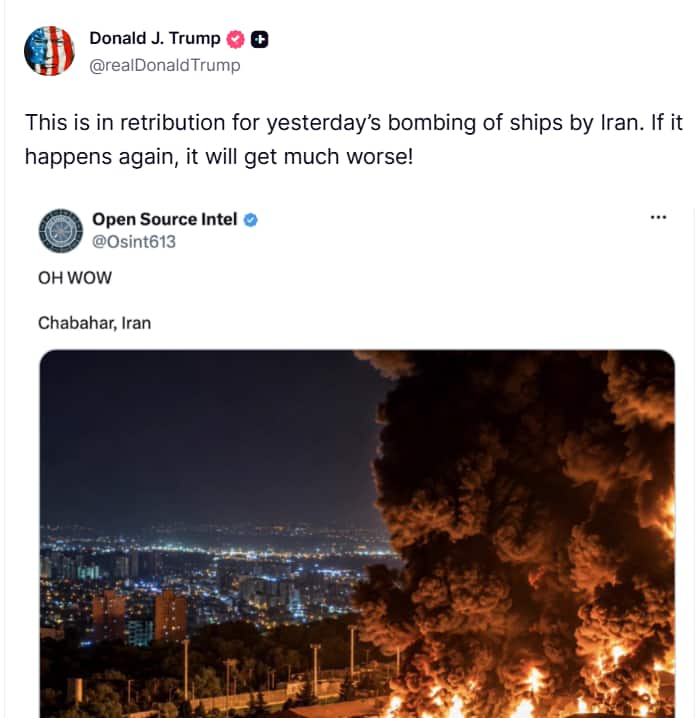Click the black plus badge next to Trump's name

point(260,39)
